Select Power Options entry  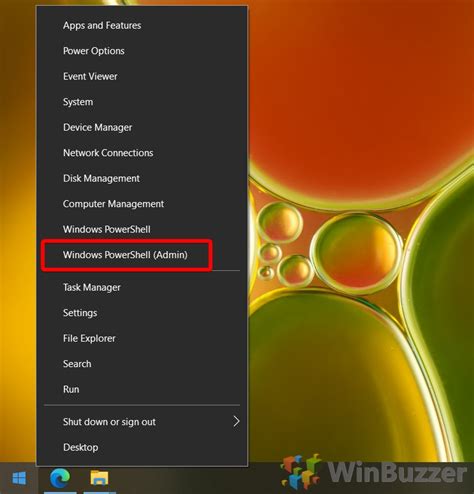(142, 51)
